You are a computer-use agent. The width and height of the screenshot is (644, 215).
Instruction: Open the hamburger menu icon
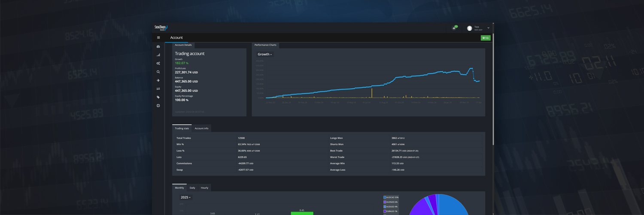coord(158,37)
